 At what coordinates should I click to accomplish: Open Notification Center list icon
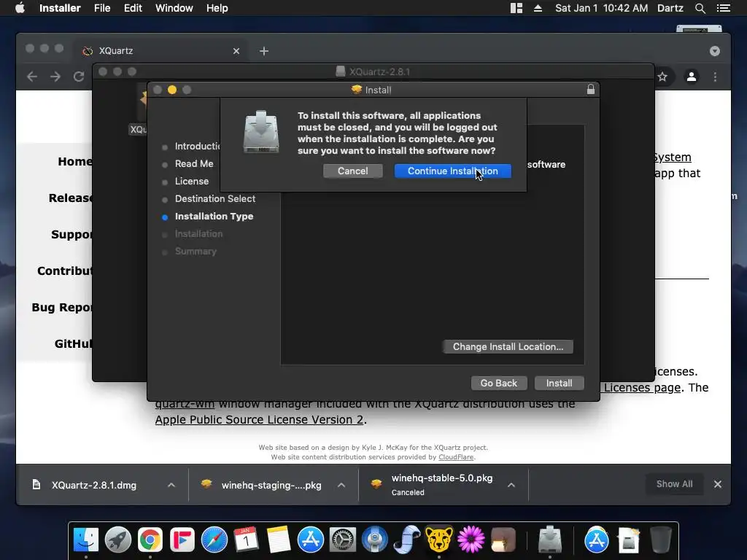click(x=724, y=8)
